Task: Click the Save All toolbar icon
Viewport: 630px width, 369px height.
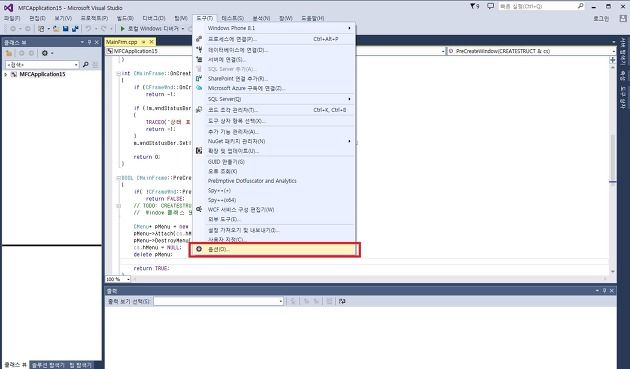Action: click(75, 29)
